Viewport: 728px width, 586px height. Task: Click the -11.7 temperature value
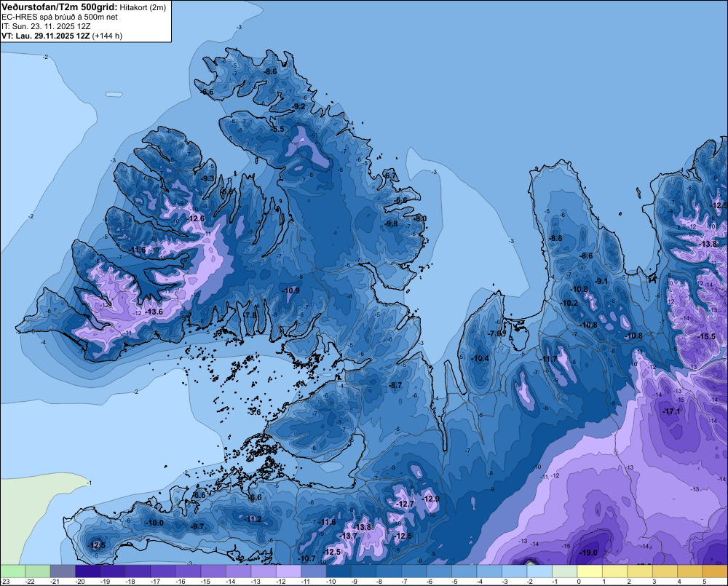coord(549,359)
